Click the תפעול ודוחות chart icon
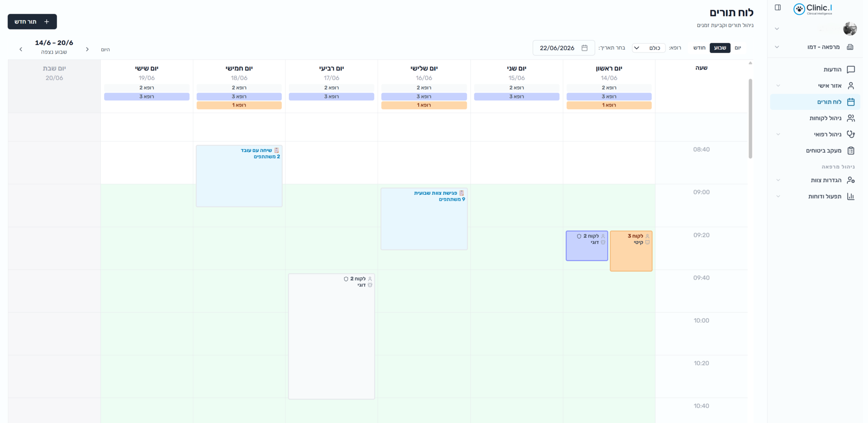This screenshot has height=423, width=868. 851,196
